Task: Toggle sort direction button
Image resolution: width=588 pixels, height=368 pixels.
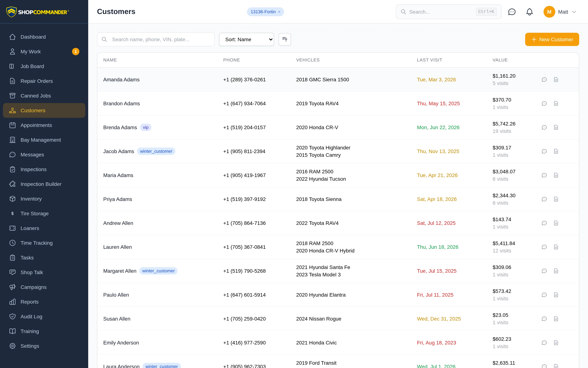Action: [285, 39]
